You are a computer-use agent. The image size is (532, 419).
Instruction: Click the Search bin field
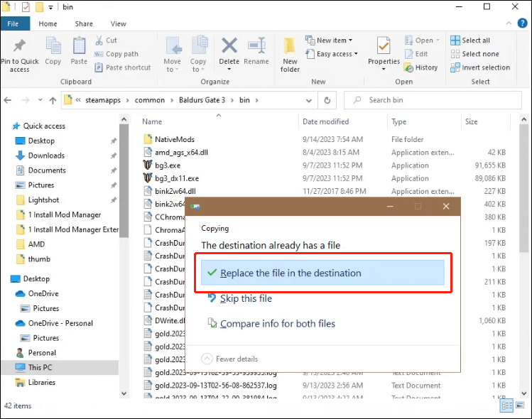click(x=433, y=100)
